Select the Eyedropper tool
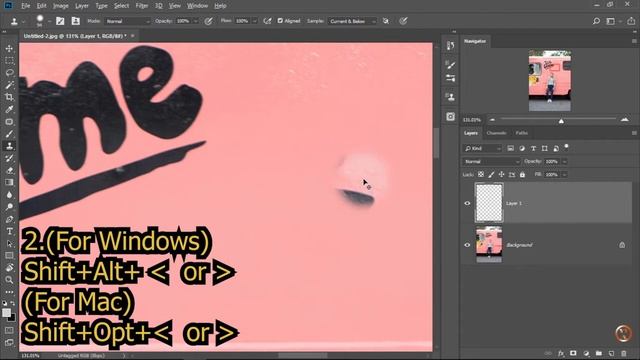This screenshot has height=360, width=640. (x=9, y=109)
